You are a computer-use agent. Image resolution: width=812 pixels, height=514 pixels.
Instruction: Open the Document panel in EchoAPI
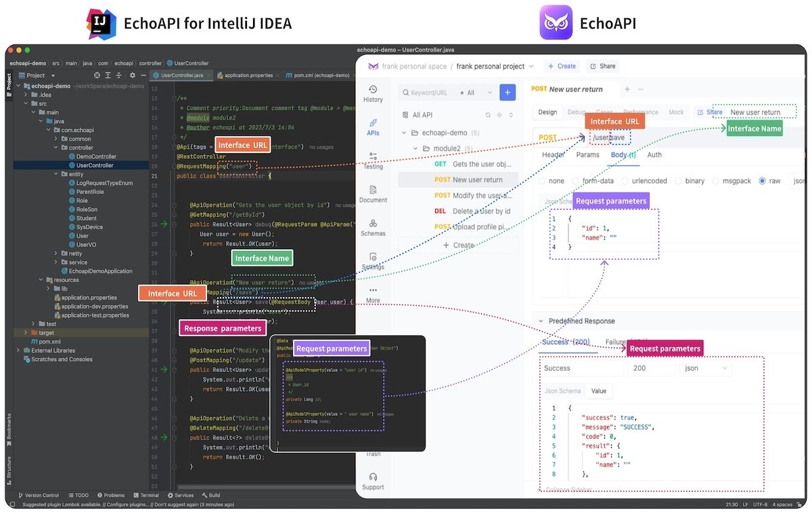[373, 194]
